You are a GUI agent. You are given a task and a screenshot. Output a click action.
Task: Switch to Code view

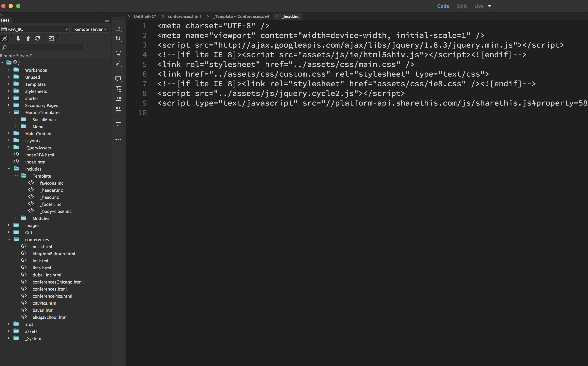pyautogui.click(x=443, y=6)
